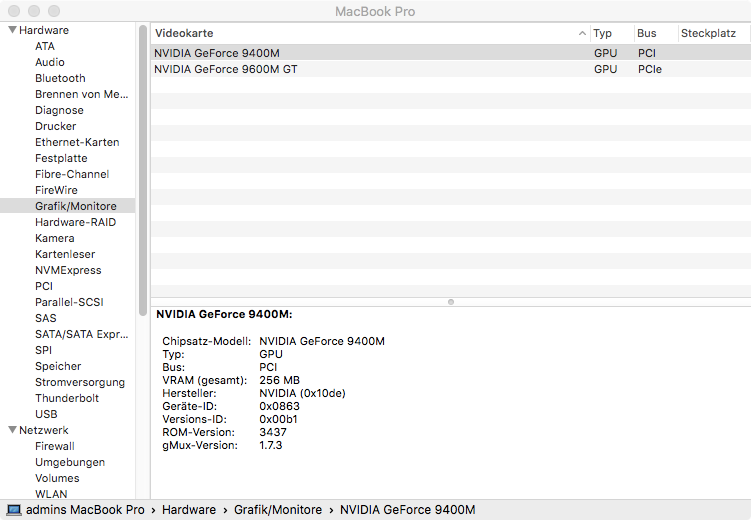751x520 pixels.
Task: Click the sort arrow in Videokarte header
Action: pyautogui.click(x=582, y=33)
